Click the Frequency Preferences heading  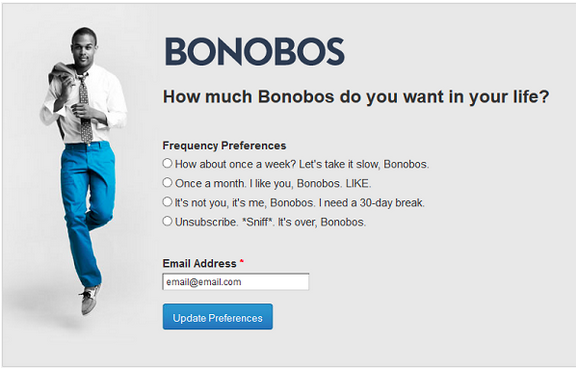(x=224, y=146)
